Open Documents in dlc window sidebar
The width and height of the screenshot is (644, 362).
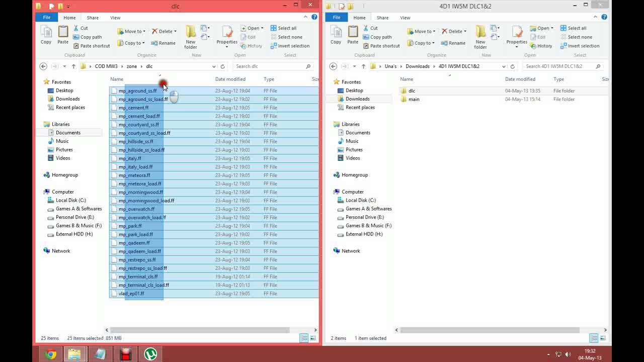[68, 133]
